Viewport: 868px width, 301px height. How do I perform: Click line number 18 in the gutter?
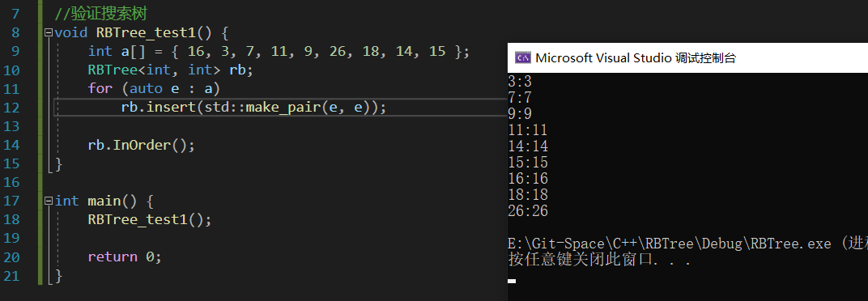15,219
